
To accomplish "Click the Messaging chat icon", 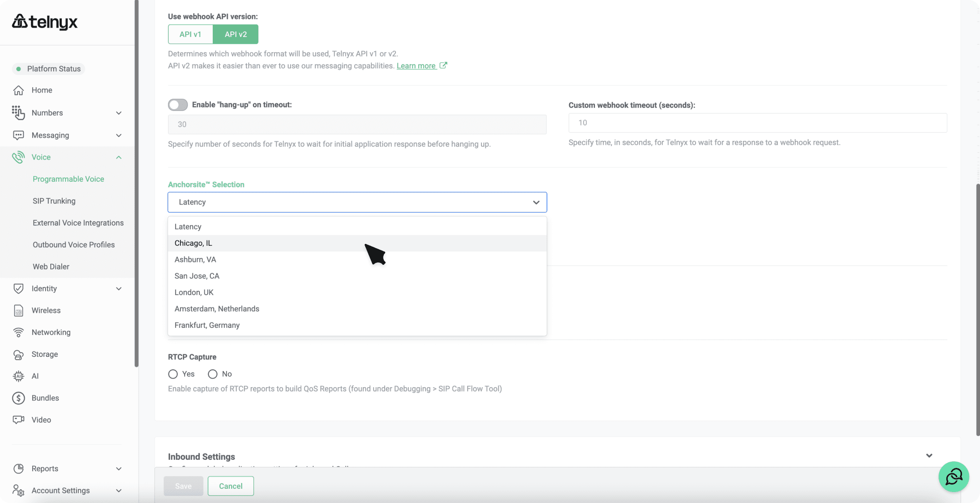I will 18,135.
